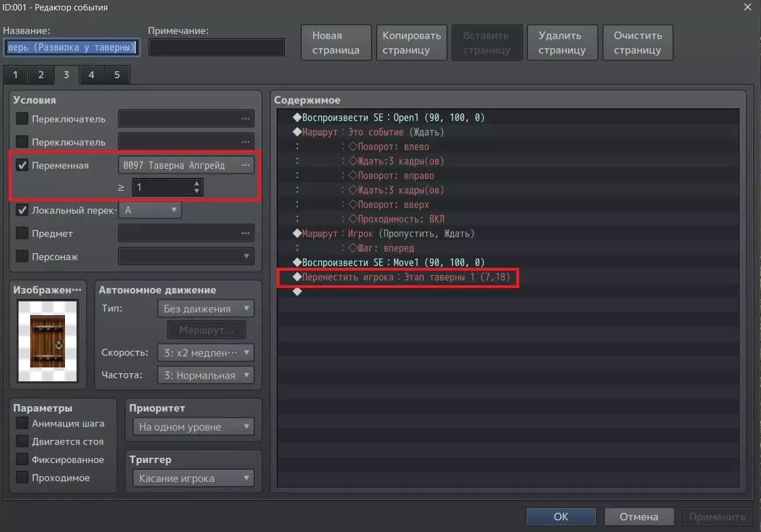Select the Маршрут: Это событие (Ждать) line
Image resolution: width=761 pixels, height=532 pixels.
click(x=508, y=132)
